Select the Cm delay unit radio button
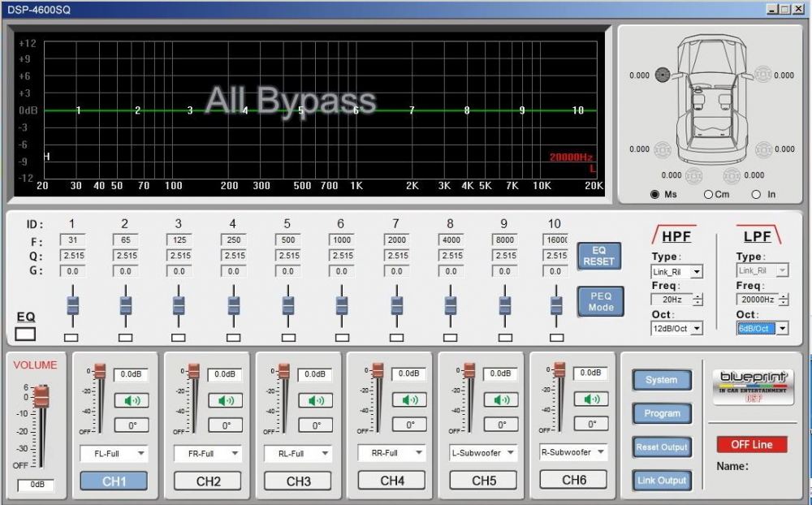The image size is (812, 505). 708,195
